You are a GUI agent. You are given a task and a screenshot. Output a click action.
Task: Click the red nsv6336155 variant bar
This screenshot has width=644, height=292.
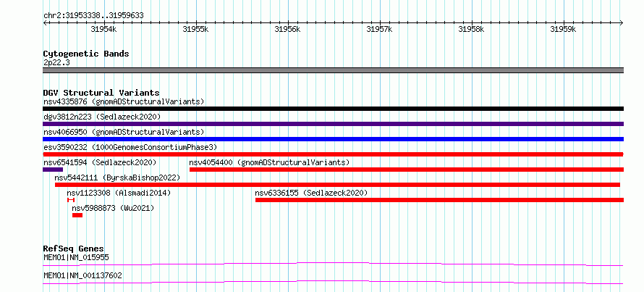[439, 200]
